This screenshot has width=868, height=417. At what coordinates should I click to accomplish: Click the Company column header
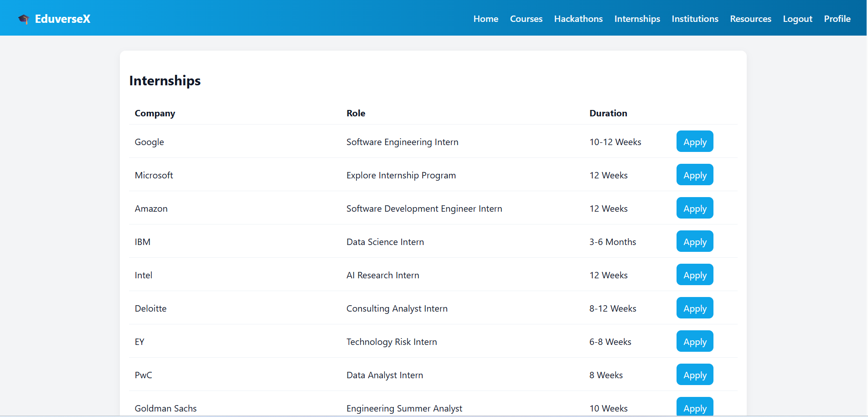click(x=155, y=113)
